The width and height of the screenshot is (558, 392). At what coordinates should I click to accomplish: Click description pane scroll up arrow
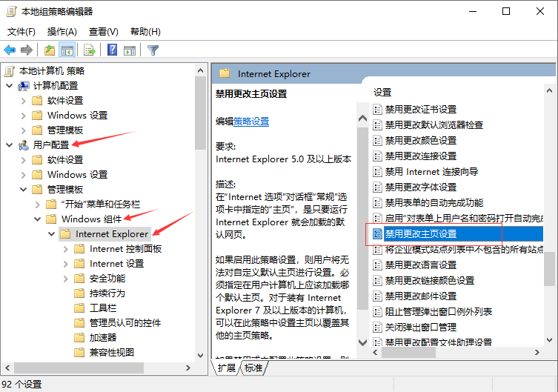click(x=362, y=119)
